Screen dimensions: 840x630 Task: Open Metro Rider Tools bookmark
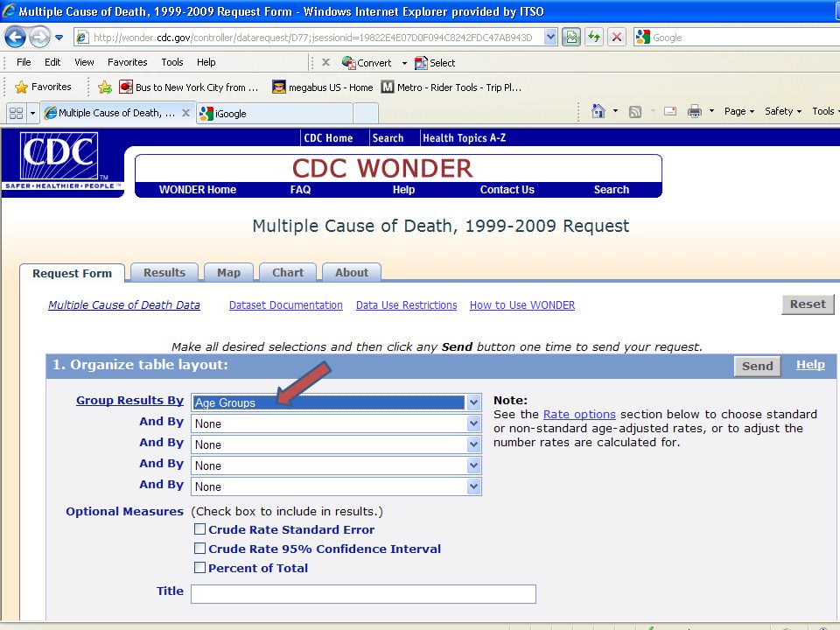pyautogui.click(x=451, y=87)
